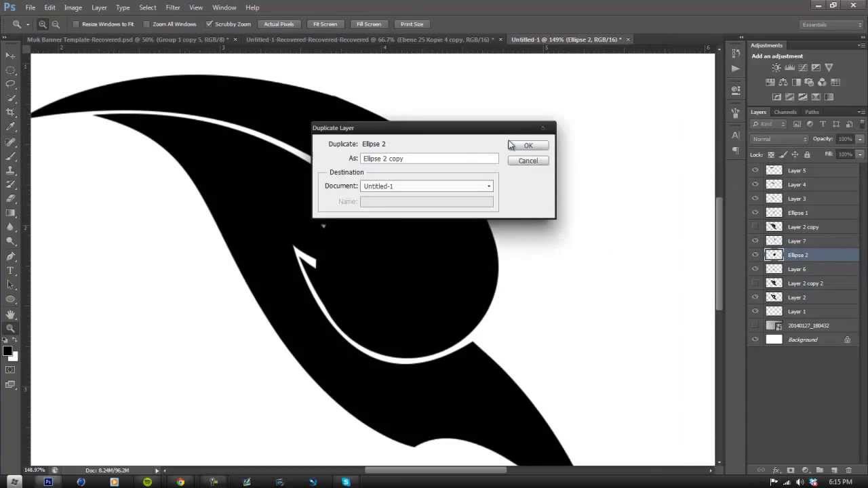Screen dimensions: 868x488
Task: Hide the Layer 5 visibility eye
Action: 755,170
